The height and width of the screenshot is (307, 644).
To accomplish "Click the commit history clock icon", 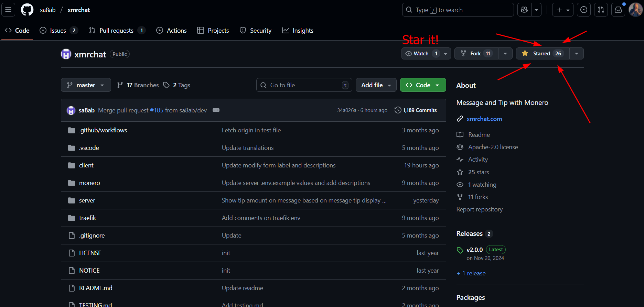I will pyautogui.click(x=398, y=110).
